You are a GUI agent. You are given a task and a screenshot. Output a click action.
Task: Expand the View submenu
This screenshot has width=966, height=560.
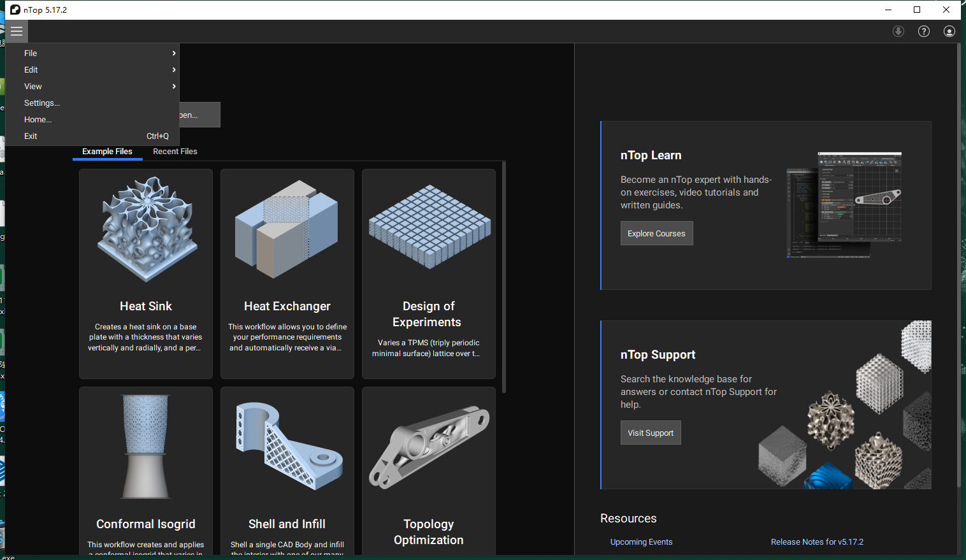[x=92, y=87]
